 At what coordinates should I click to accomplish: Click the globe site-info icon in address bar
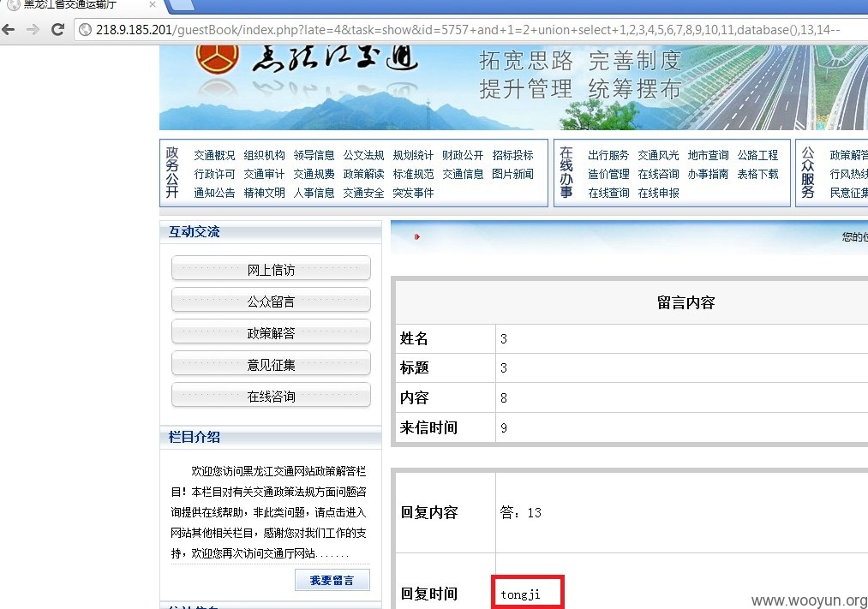85,30
